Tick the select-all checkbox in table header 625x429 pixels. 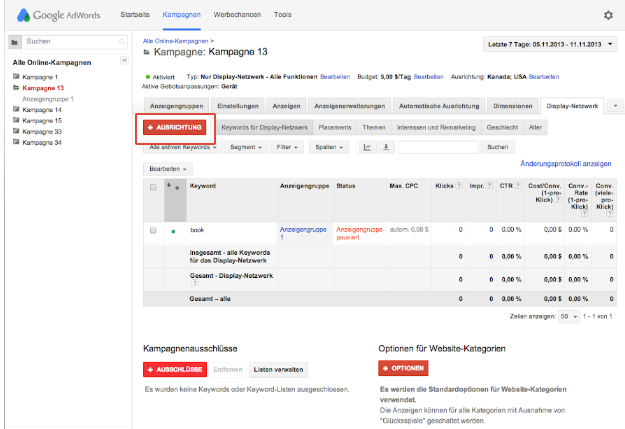[153, 187]
